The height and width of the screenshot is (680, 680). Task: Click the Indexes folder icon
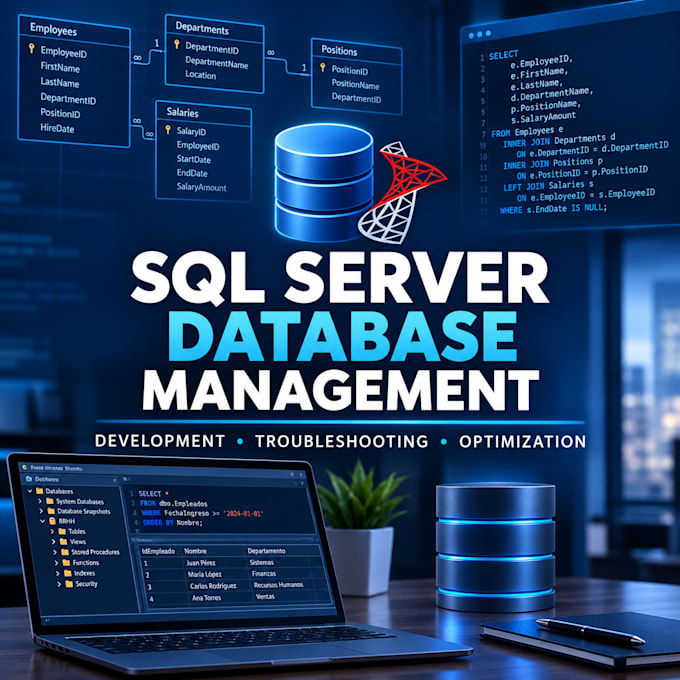(68, 573)
